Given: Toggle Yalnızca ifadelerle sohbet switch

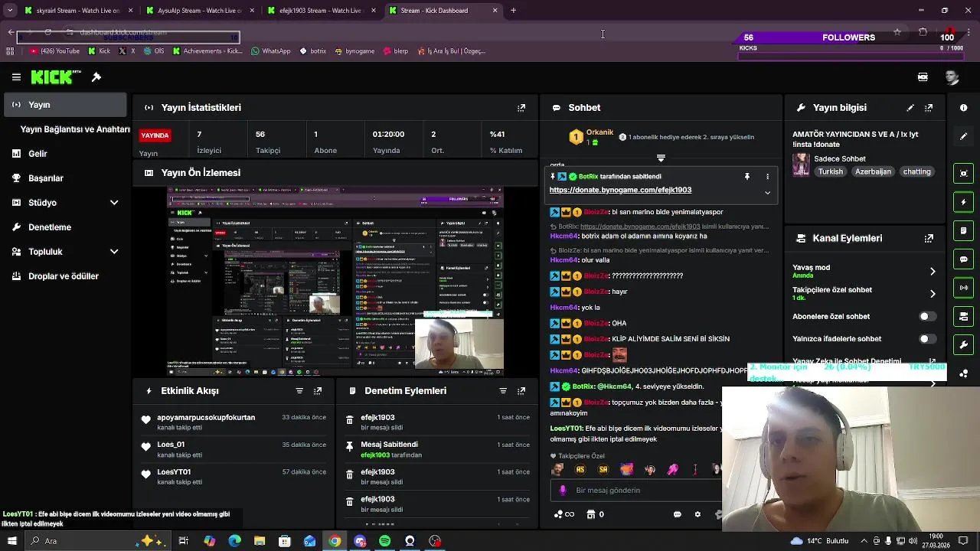Looking at the screenshot, I should coord(926,338).
